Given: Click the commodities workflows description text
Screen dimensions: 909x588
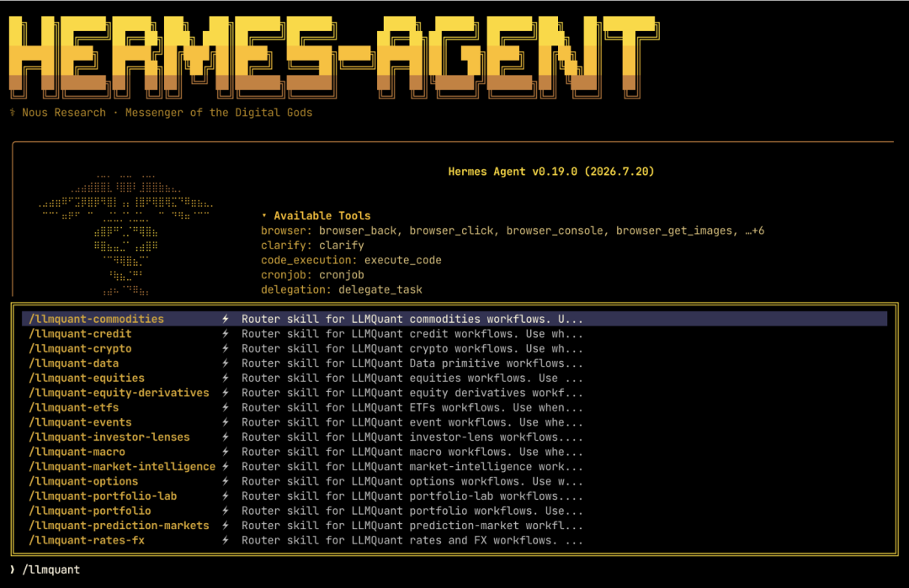Looking at the screenshot, I should click(412, 319).
